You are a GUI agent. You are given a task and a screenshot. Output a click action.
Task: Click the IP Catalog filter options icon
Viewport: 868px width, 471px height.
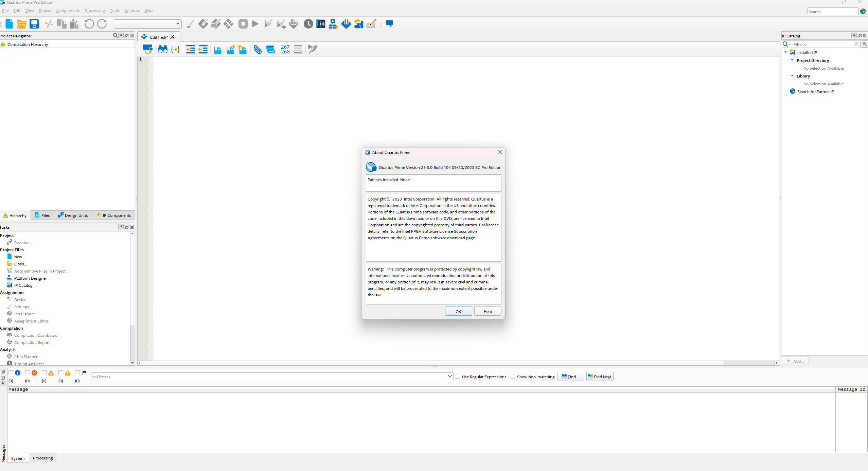[x=864, y=44]
